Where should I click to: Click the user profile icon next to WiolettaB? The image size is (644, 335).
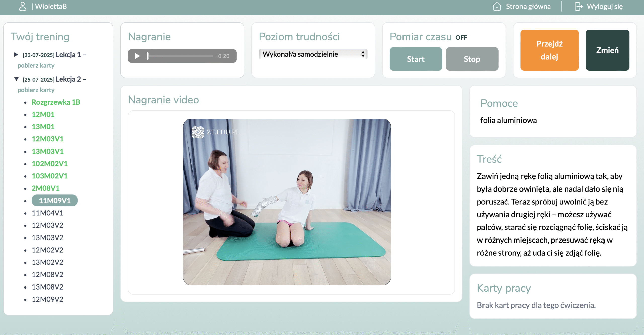pos(23,6)
